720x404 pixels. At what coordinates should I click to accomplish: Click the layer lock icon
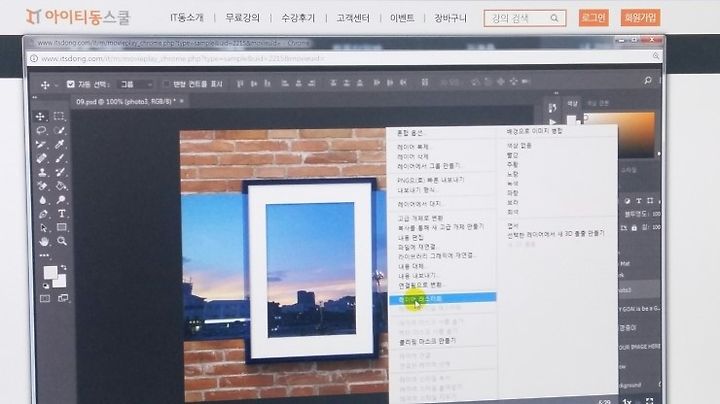point(634,228)
